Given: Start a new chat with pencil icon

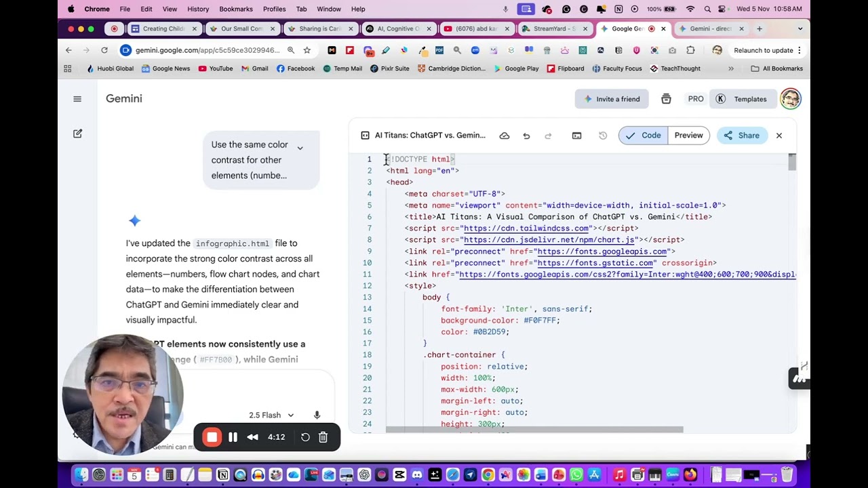Looking at the screenshot, I should [77, 134].
